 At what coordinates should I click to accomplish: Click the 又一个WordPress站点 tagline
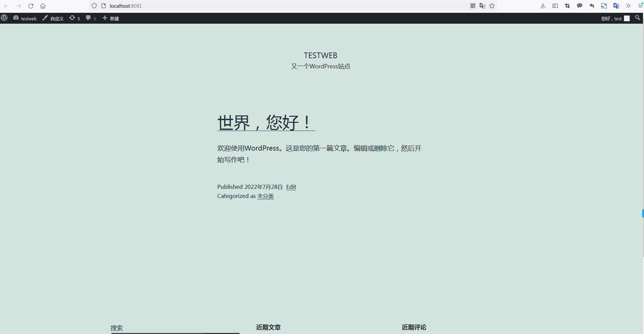click(x=320, y=66)
